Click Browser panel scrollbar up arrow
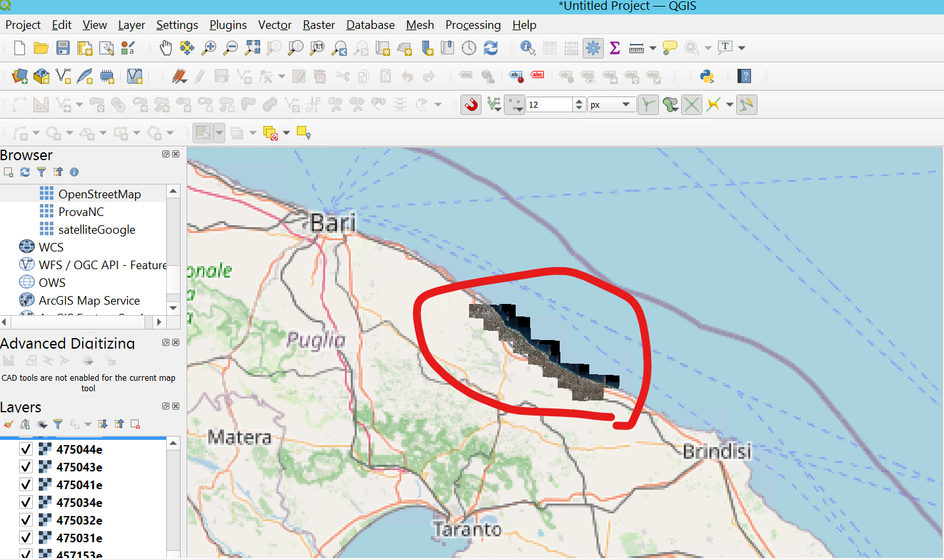944x560 pixels. click(x=173, y=191)
